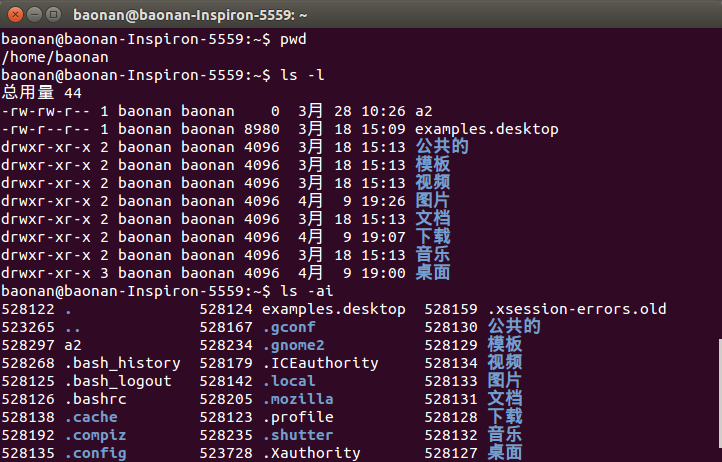Click the .Xauthority filename
The image size is (722, 462).
click(x=311, y=453)
